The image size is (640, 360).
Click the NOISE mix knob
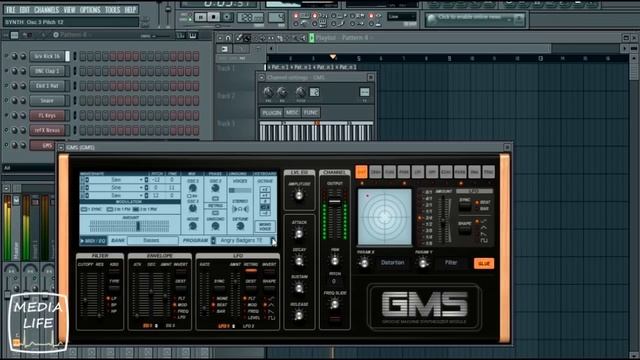click(192, 226)
